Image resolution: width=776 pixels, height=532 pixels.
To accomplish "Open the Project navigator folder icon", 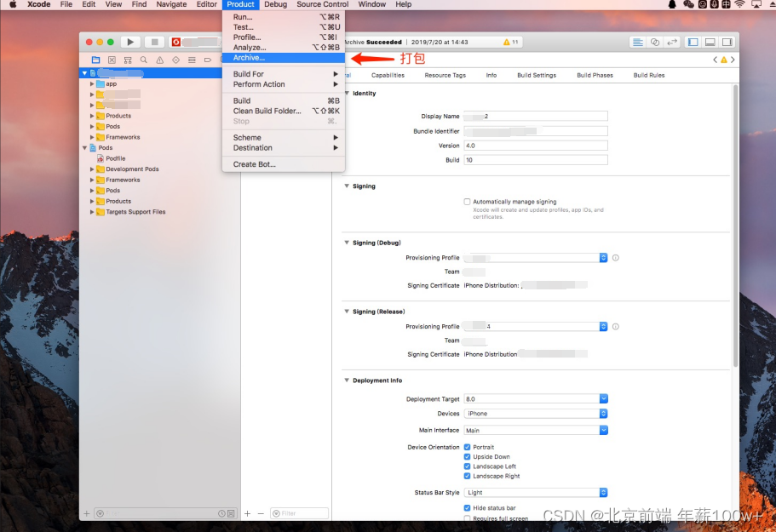I will click(x=96, y=60).
